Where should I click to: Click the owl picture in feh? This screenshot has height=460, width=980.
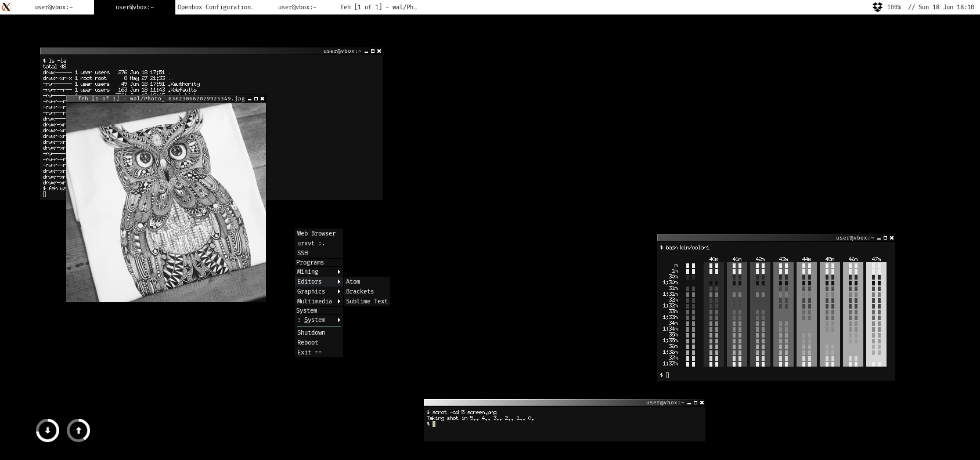pyautogui.click(x=166, y=202)
